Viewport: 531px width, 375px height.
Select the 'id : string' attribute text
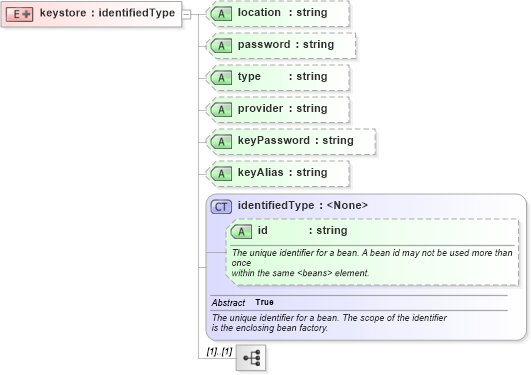pyautogui.click(x=302, y=230)
